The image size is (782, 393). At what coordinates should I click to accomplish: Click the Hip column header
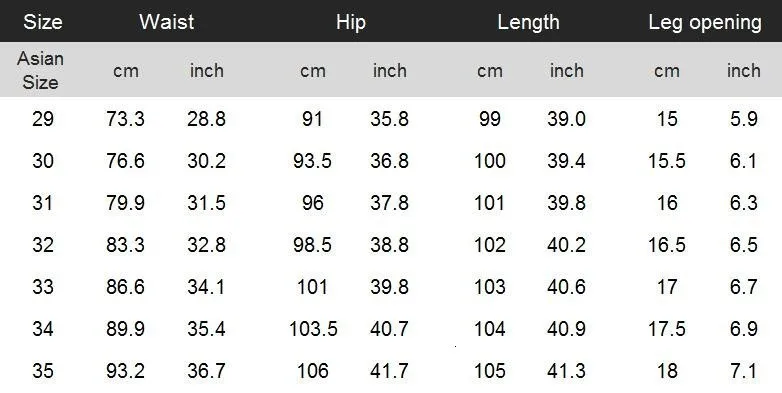pyautogui.click(x=351, y=22)
